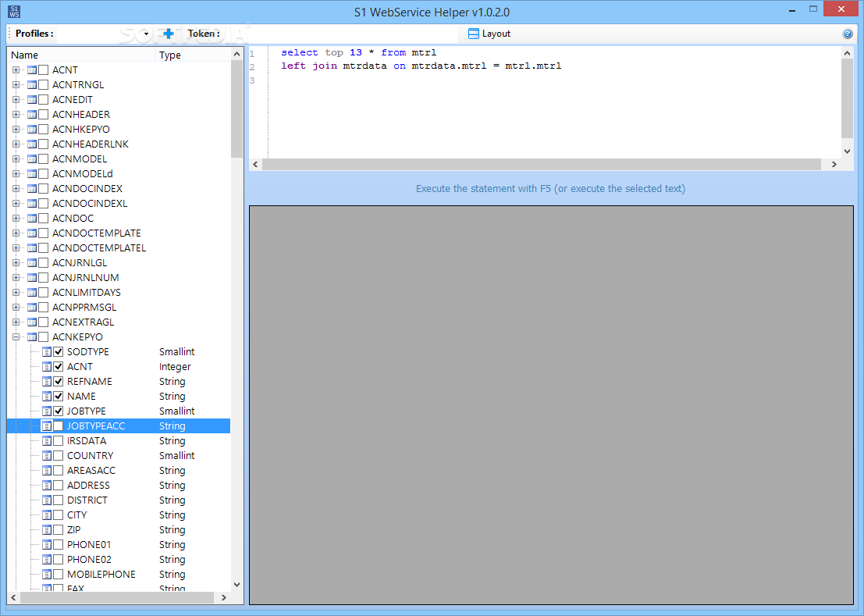Screen dimensions: 864x616
Task: Click the field icon beside JOBTYPEACC
Action: [47, 426]
